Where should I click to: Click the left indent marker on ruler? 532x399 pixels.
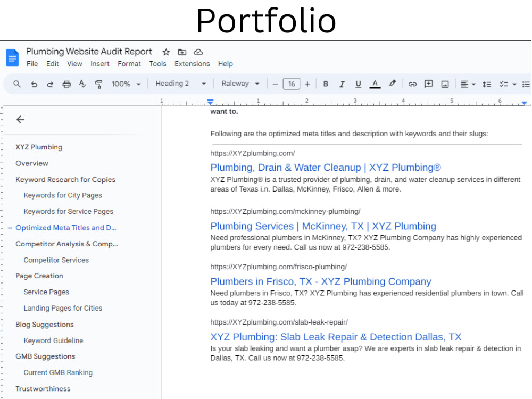pyautogui.click(x=210, y=102)
